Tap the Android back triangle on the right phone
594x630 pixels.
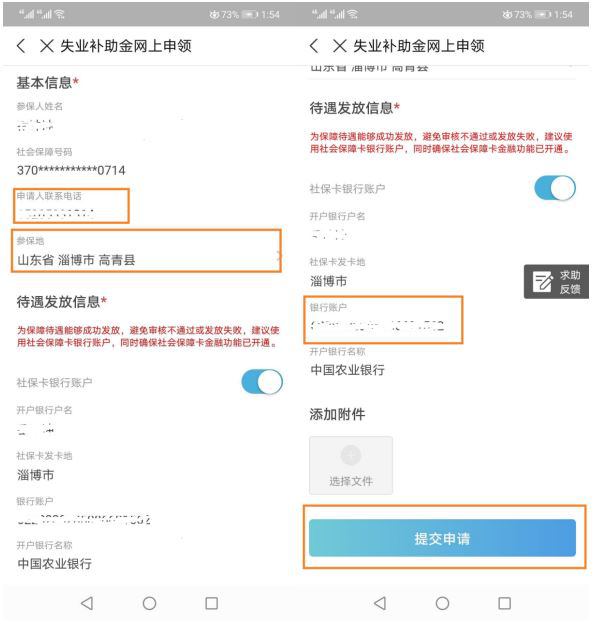(x=380, y=603)
